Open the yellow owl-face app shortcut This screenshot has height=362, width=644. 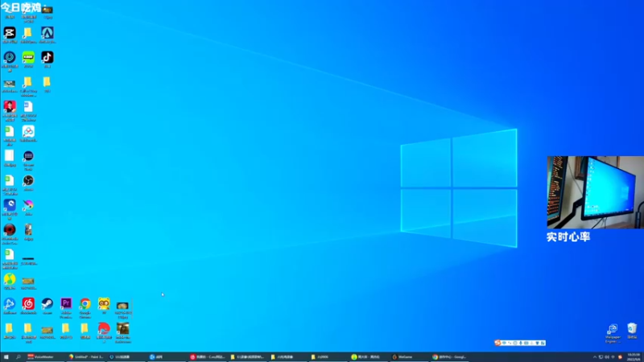104,304
